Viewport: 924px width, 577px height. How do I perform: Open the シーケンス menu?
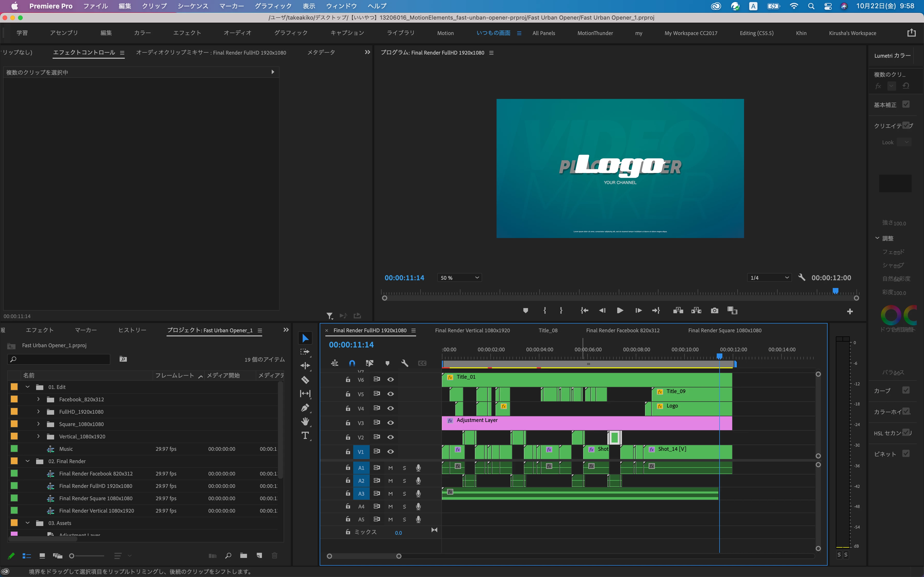(x=193, y=6)
